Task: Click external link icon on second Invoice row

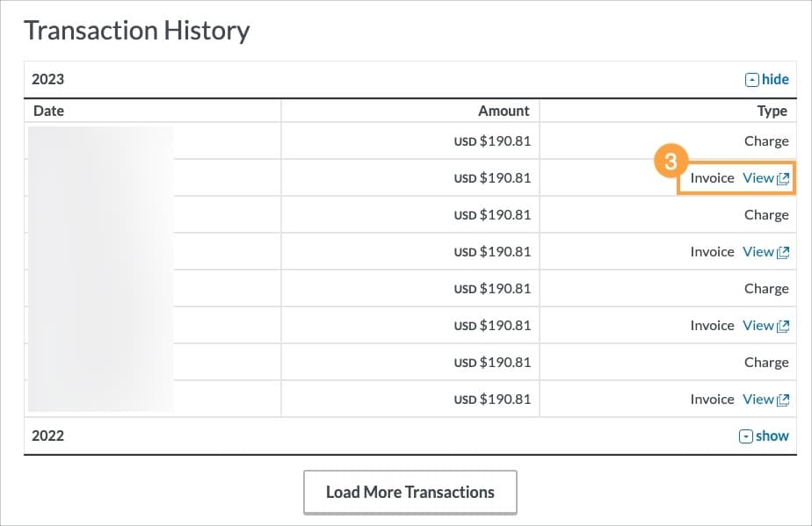Action: click(x=785, y=251)
